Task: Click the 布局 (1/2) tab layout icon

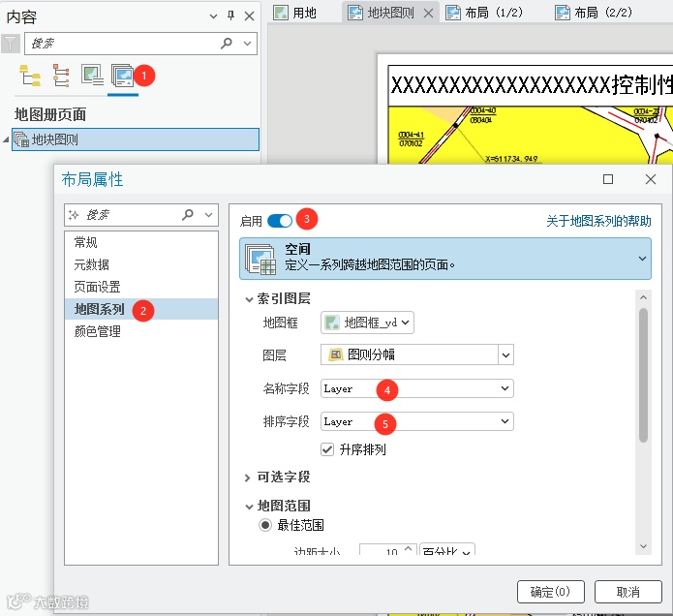Action: (x=453, y=13)
